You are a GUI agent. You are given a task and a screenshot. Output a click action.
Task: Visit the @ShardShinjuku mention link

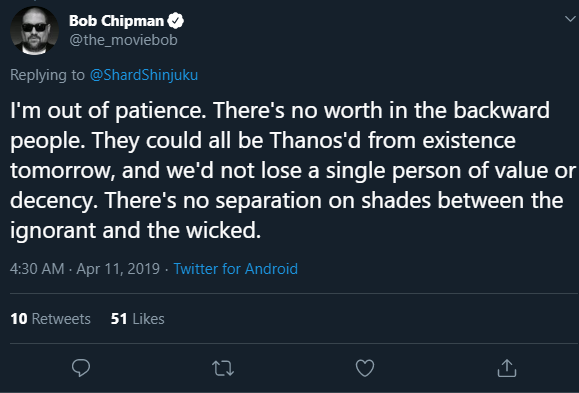tap(144, 75)
